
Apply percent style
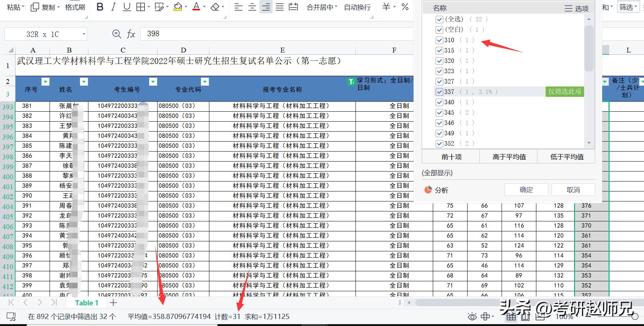pyautogui.click(x=405, y=7)
